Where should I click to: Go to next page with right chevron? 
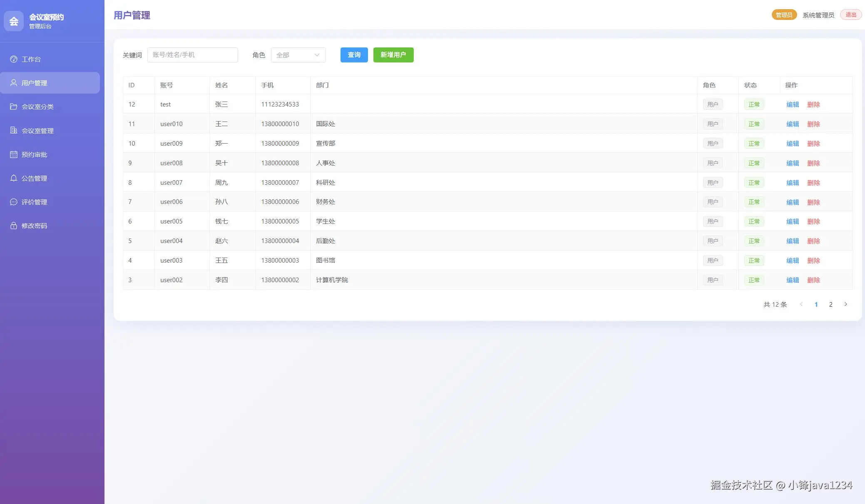(x=845, y=304)
